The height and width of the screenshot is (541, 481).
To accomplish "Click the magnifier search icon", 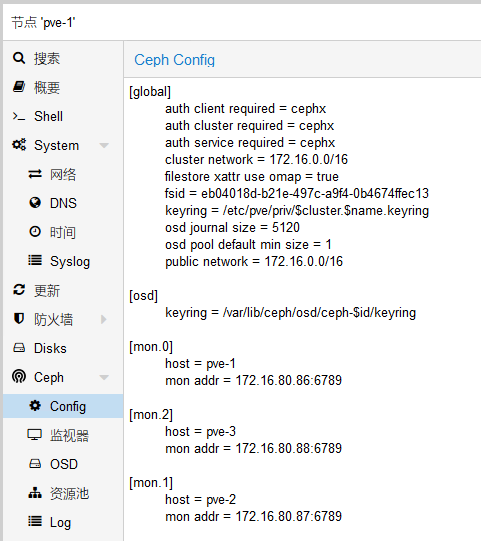I will [19, 58].
